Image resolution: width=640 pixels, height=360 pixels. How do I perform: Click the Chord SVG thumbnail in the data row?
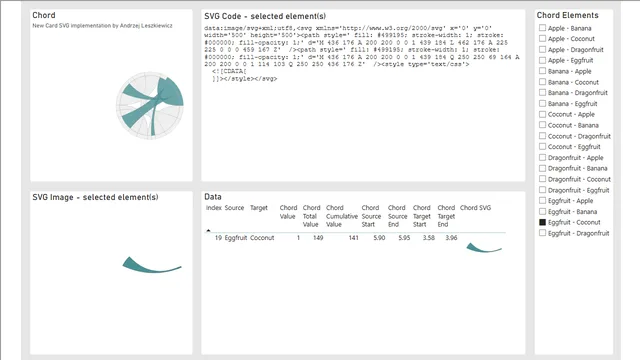click(x=484, y=248)
